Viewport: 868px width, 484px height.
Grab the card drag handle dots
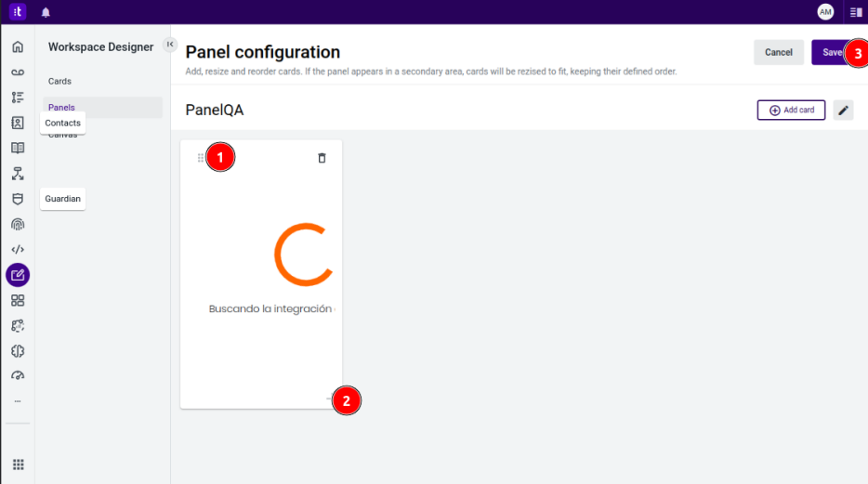(201, 158)
